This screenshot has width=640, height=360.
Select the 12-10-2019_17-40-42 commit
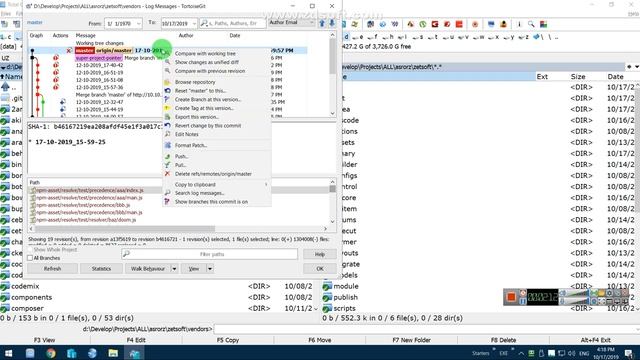coord(100,65)
